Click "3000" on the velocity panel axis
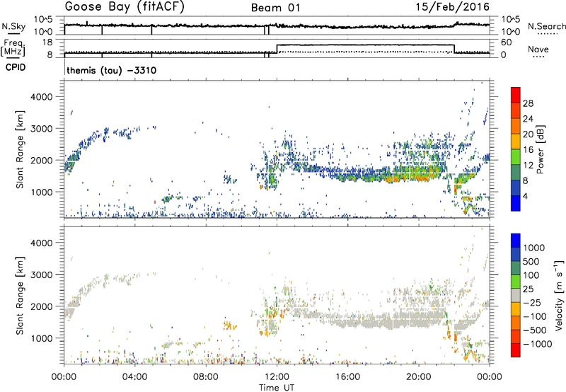566x392 pixels. (x=42, y=275)
